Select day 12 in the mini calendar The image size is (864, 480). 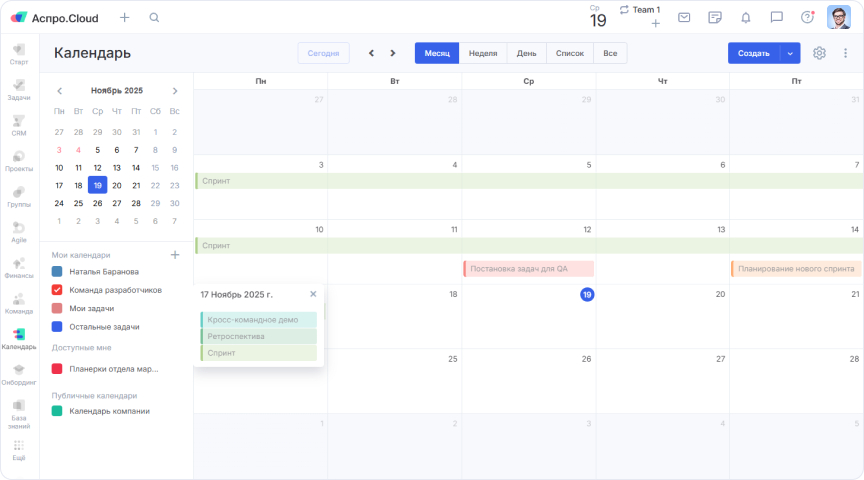tap(98, 168)
